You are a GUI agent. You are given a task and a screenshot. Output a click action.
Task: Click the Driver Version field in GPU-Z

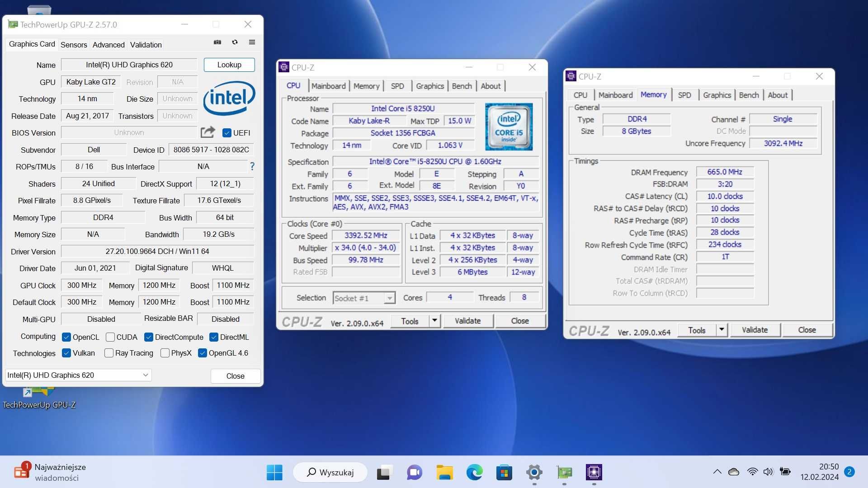point(157,251)
